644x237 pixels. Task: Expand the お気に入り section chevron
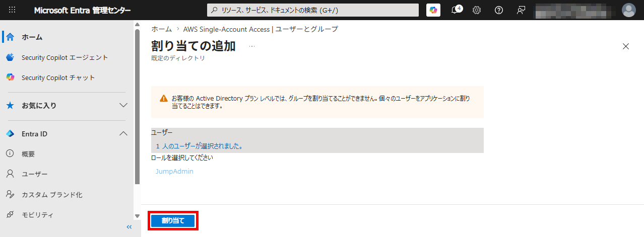123,106
